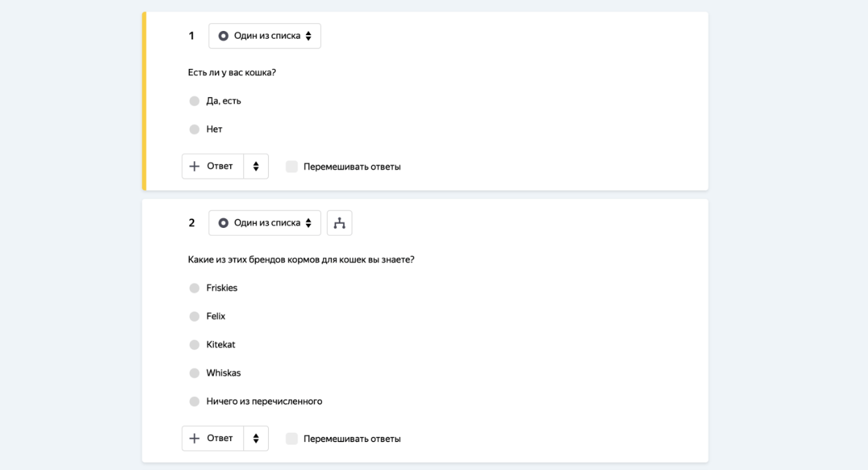This screenshot has height=470, width=868.
Task: Choose the Felix radio option
Action: click(195, 317)
